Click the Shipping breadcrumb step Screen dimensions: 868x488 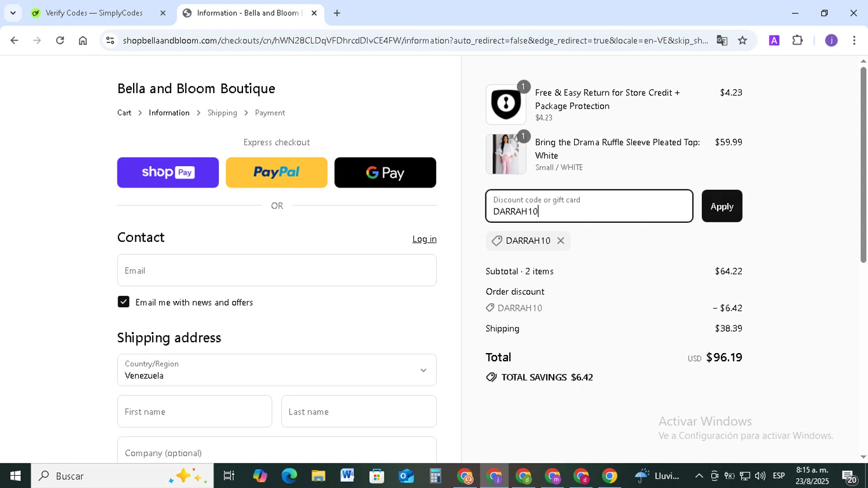click(222, 113)
